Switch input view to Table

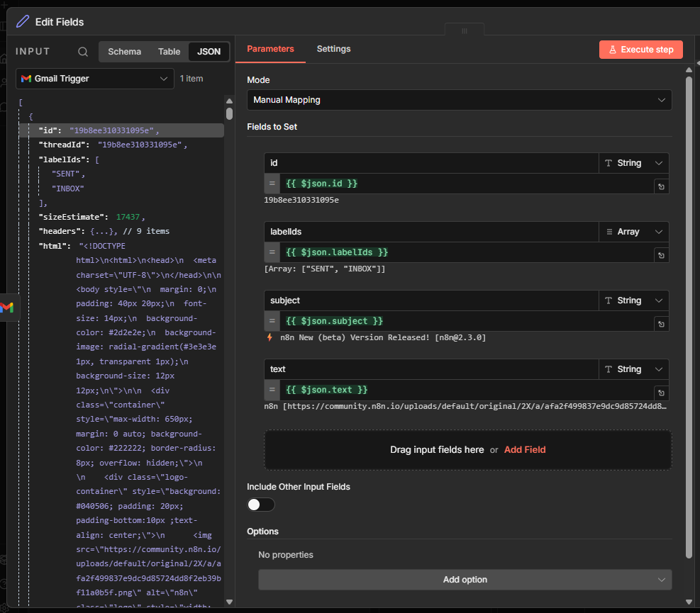point(169,52)
